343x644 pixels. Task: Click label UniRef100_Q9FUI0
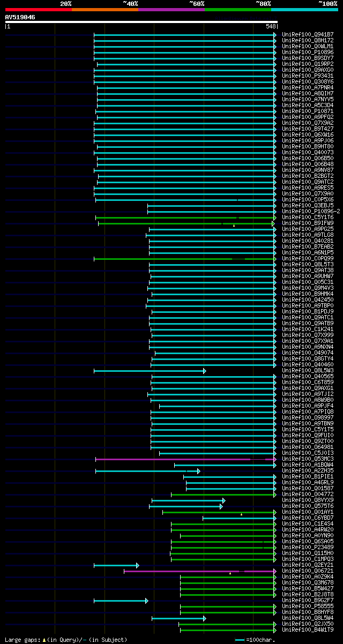[x=308, y=435]
